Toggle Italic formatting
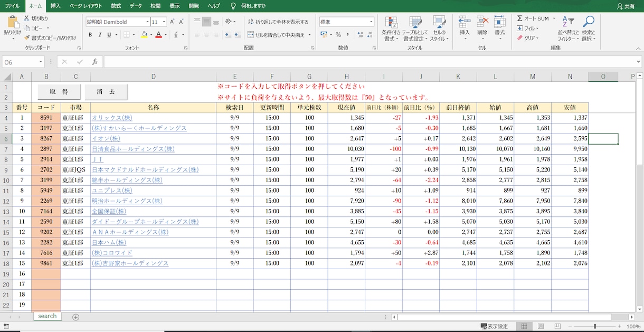644x332 pixels. pos(100,35)
